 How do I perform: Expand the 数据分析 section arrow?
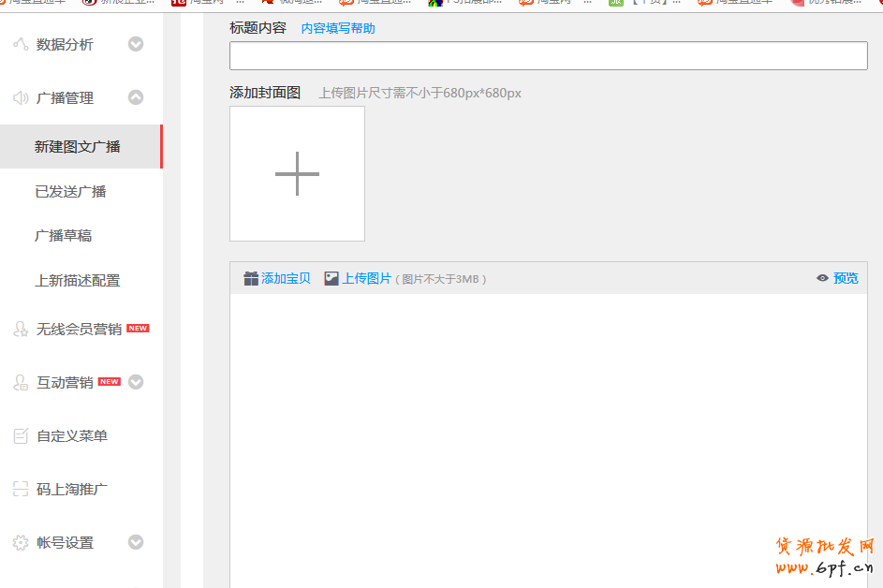pos(136,44)
